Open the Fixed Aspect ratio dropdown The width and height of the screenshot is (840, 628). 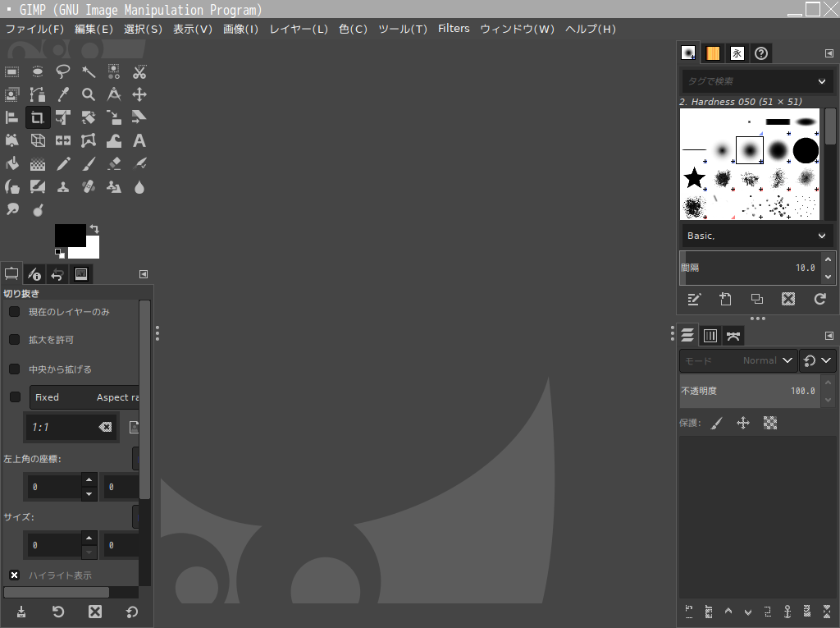tap(84, 397)
